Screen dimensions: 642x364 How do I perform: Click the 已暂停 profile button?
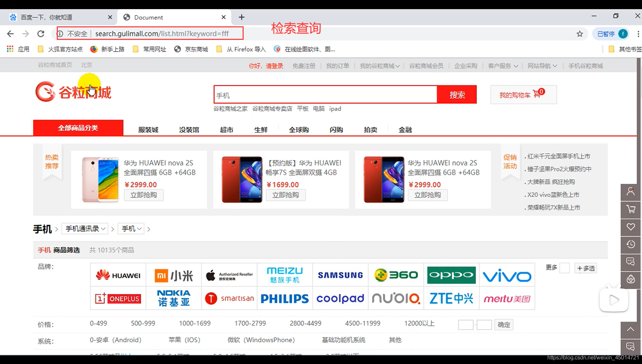[x=612, y=34]
